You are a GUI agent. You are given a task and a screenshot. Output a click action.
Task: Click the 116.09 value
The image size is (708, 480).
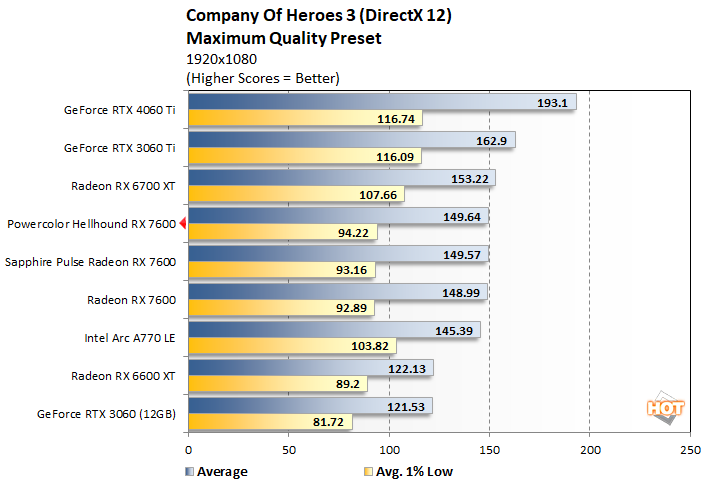395,157
